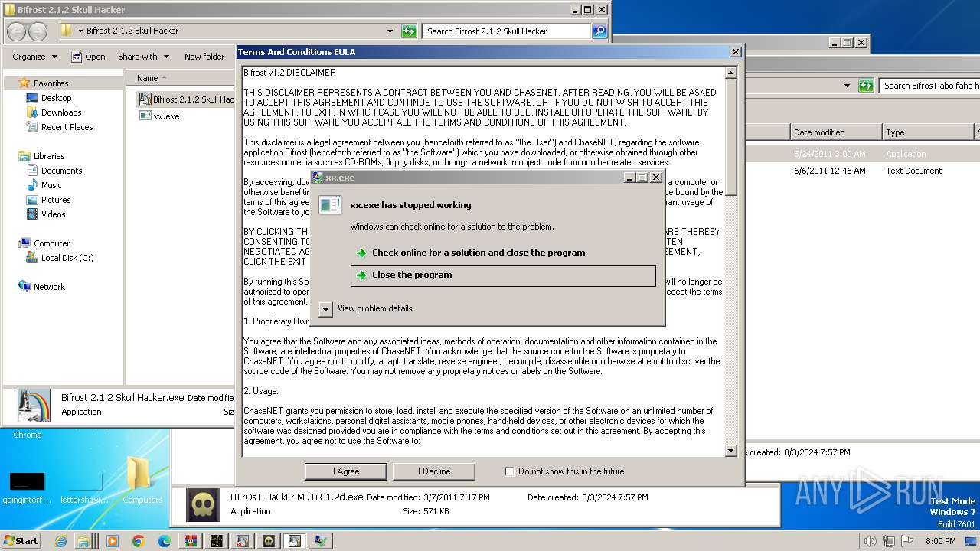Image resolution: width=980 pixels, height=551 pixels.
Task: Click New folder in the toolbar
Action: (204, 57)
